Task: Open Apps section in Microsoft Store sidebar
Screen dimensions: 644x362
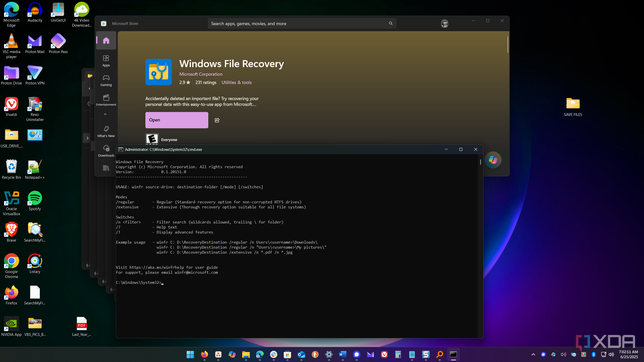Action: click(x=106, y=61)
